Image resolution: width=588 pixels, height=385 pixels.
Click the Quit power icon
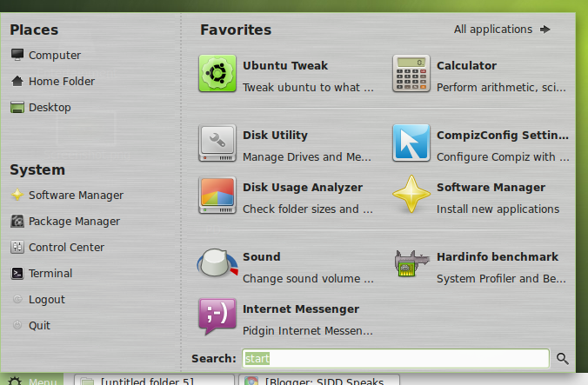(17, 325)
